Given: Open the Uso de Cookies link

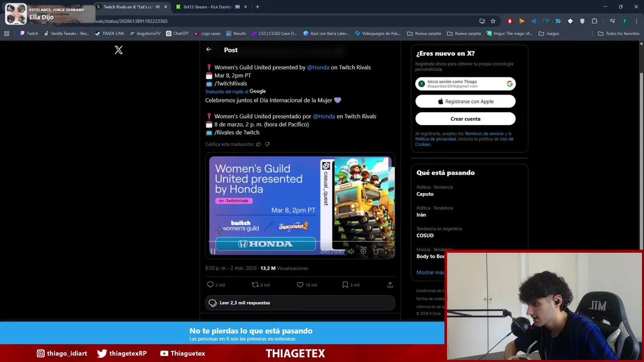Looking at the screenshot, I should 464,141.
